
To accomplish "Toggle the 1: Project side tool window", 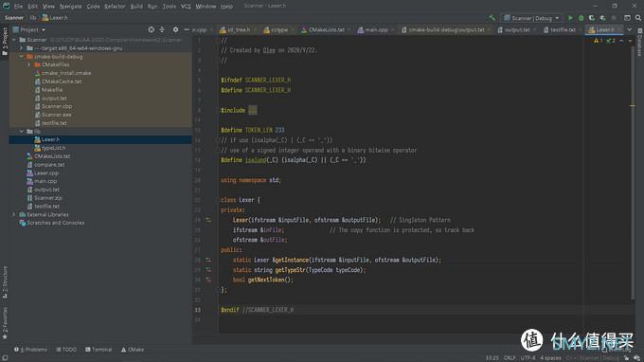I will 5,42.
